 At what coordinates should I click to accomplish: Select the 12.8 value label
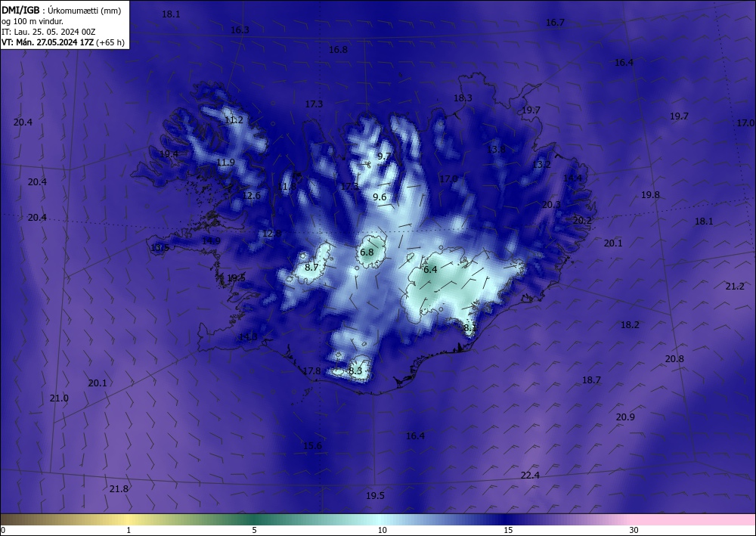271,234
